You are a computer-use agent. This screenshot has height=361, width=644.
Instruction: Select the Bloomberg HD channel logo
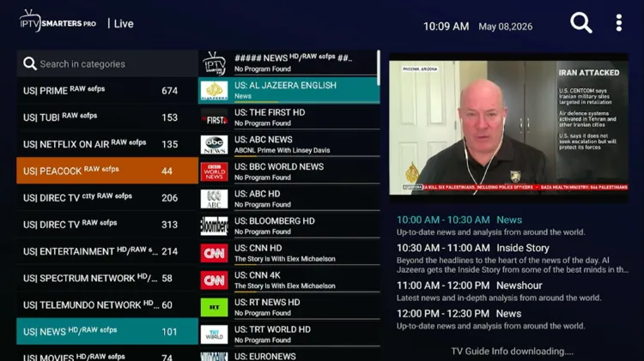coord(214,226)
